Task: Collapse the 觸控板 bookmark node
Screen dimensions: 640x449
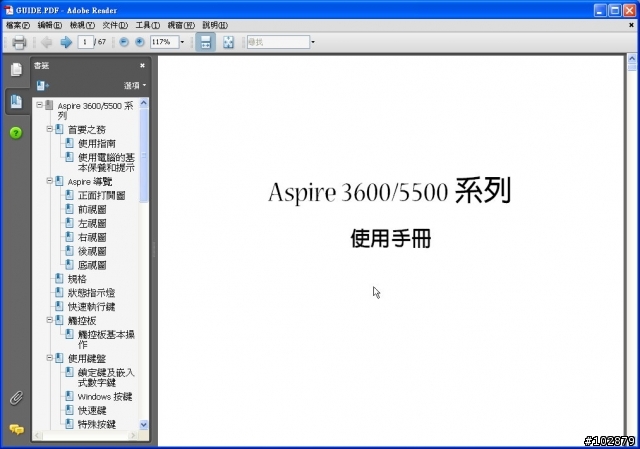Action: 49,320
